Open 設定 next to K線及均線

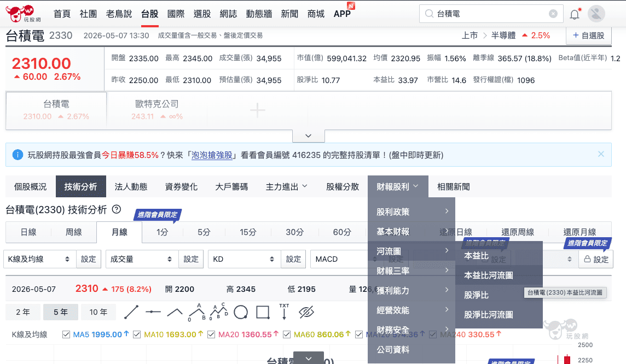(89, 259)
